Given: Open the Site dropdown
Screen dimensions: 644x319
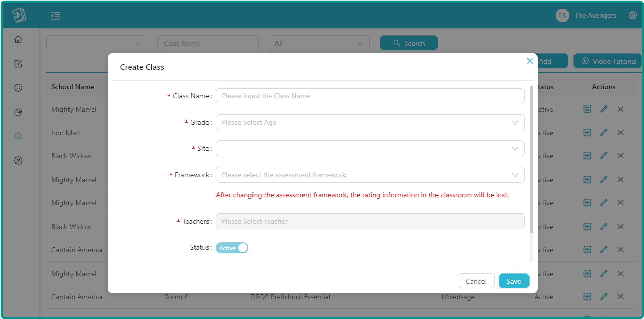Looking at the screenshot, I should (x=370, y=149).
